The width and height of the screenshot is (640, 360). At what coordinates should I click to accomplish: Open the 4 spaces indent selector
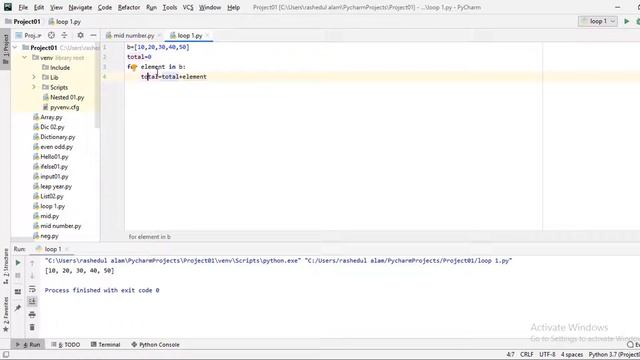click(571, 355)
